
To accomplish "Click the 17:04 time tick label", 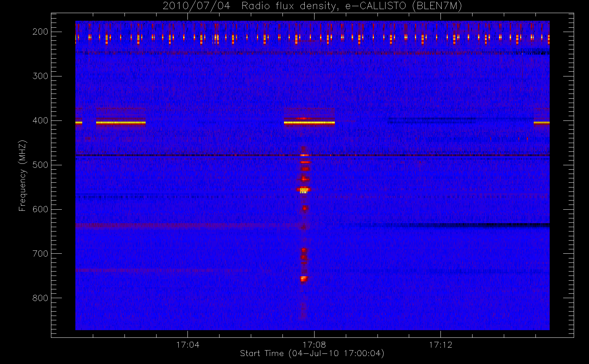I will [188, 345].
